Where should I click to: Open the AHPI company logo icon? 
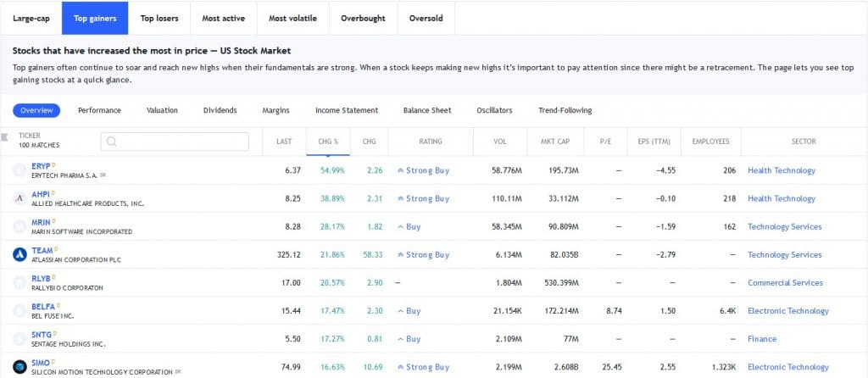[20, 198]
